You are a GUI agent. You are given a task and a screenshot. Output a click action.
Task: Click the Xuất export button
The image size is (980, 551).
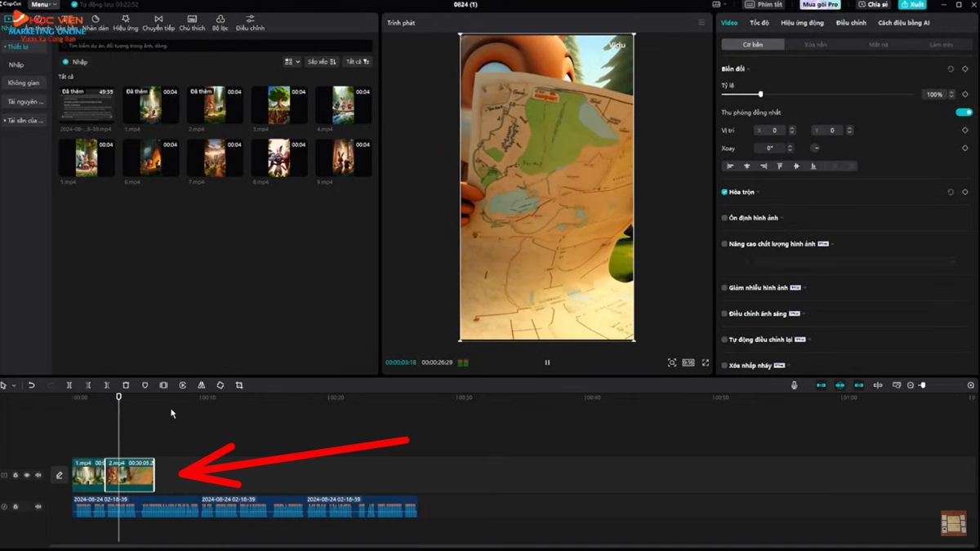coord(913,5)
